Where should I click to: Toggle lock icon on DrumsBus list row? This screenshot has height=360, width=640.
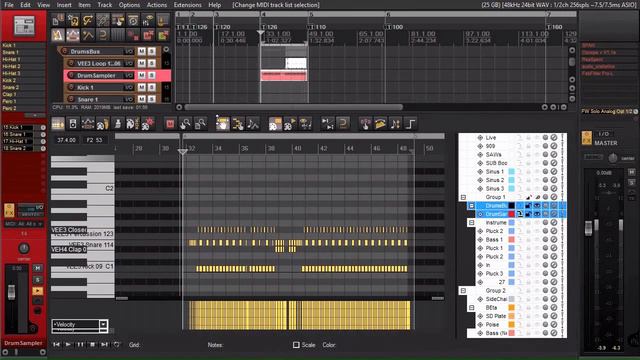[528, 205]
